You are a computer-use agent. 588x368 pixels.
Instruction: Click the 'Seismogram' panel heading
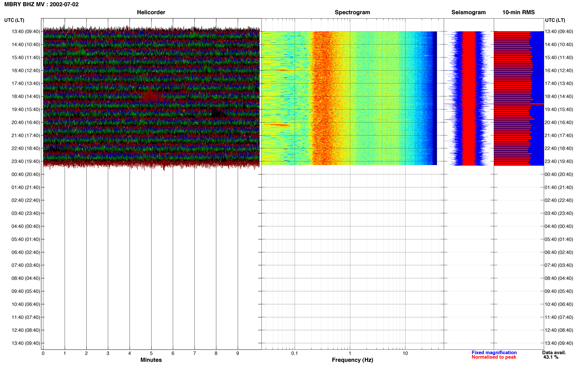click(469, 12)
